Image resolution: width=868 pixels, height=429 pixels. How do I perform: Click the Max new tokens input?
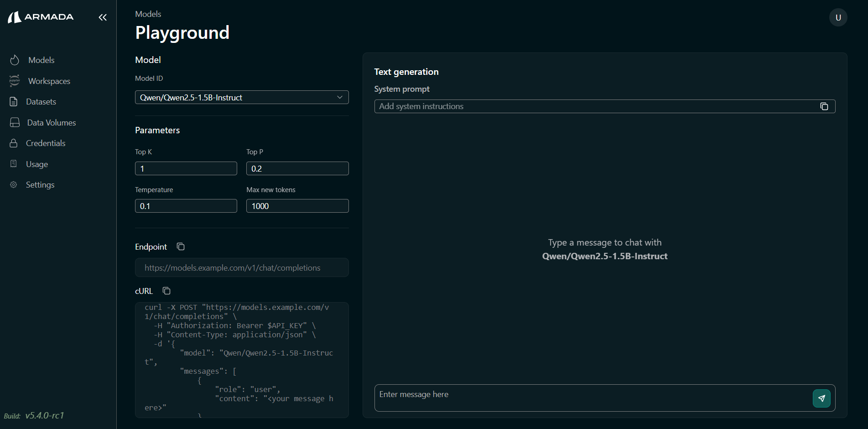point(297,206)
